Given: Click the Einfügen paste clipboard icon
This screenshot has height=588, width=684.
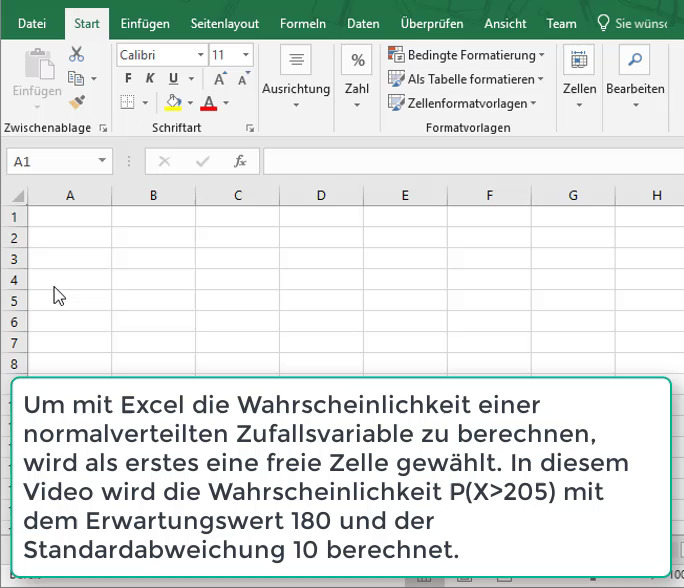Looking at the screenshot, I should click(38, 65).
